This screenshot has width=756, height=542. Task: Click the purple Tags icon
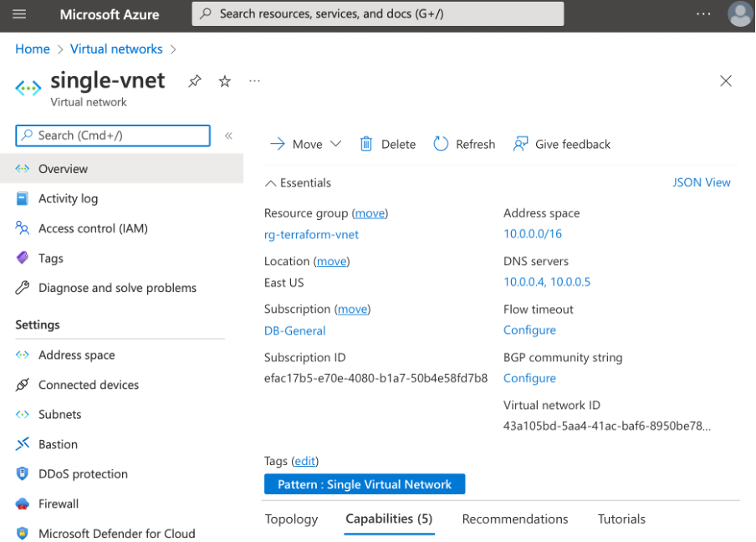point(23,258)
